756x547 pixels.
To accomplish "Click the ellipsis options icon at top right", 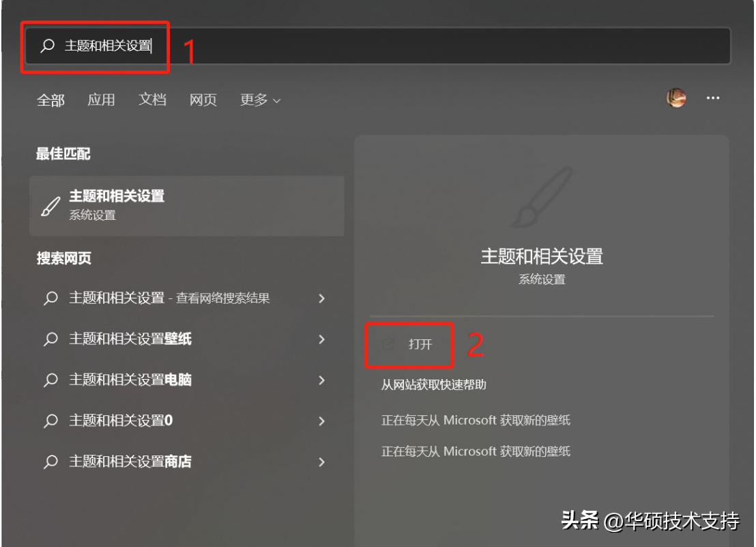I will pyautogui.click(x=713, y=99).
